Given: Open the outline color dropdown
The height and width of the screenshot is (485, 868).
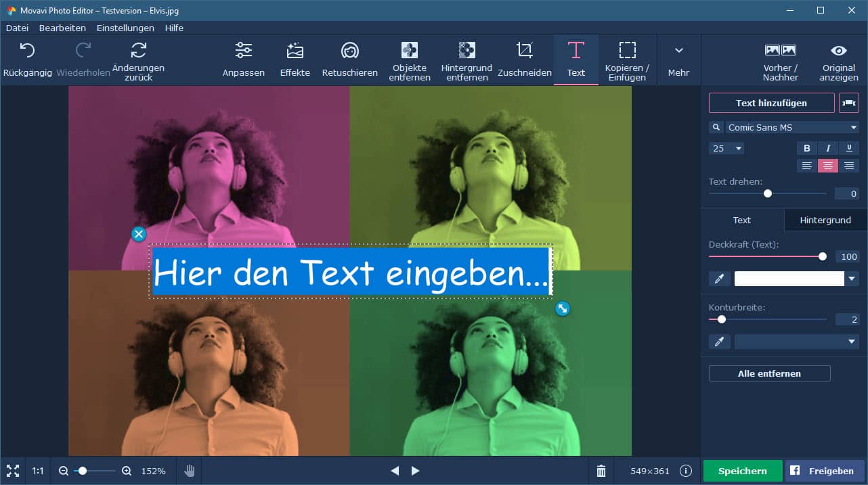Looking at the screenshot, I should point(797,342).
